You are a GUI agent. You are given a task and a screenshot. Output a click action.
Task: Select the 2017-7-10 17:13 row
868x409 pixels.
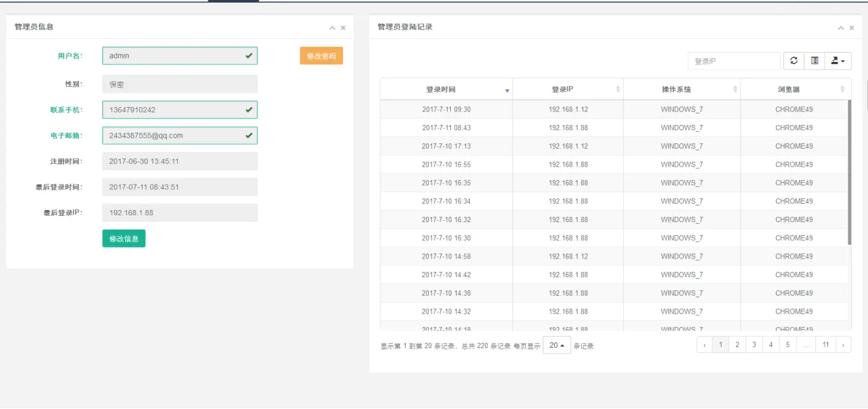pos(614,146)
